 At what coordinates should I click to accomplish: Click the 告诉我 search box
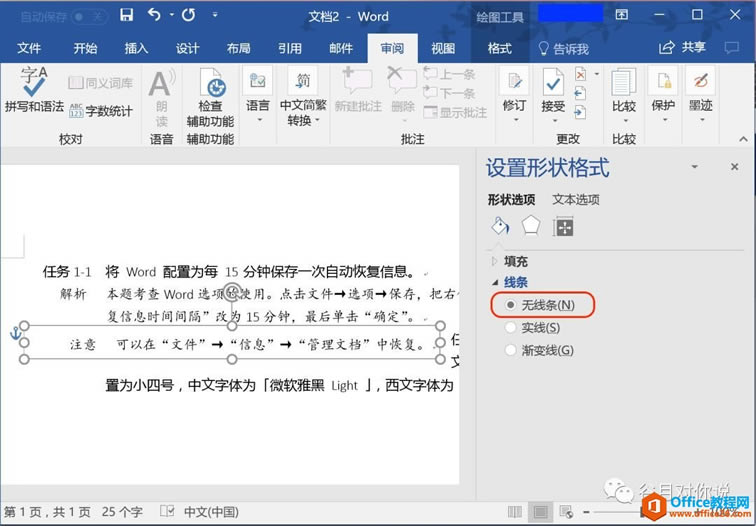[x=564, y=48]
